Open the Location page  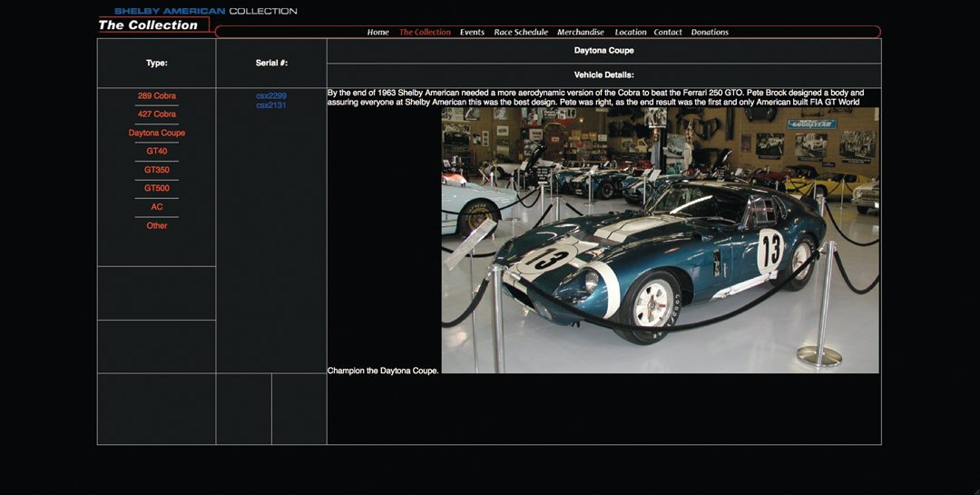click(x=630, y=32)
